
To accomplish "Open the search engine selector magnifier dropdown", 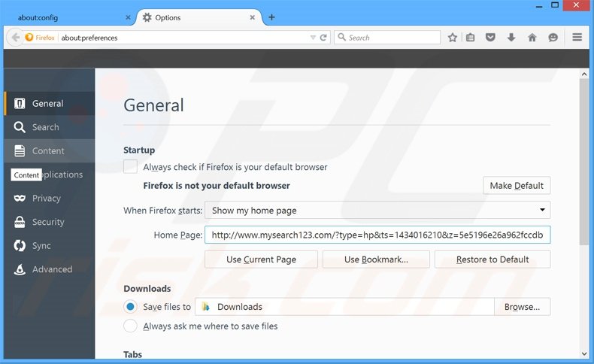I will [x=341, y=38].
